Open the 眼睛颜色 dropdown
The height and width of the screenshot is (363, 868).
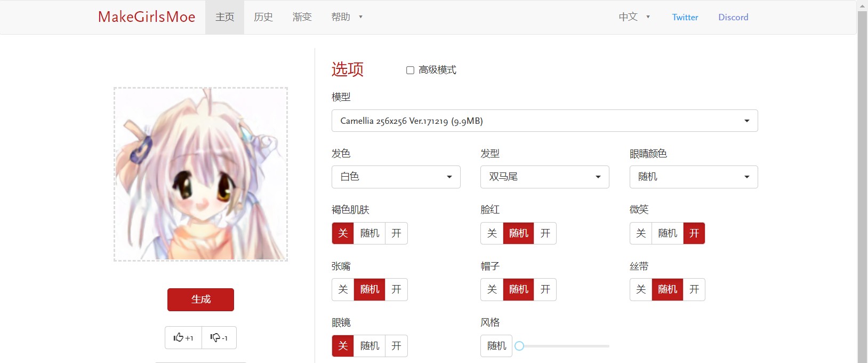(x=694, y=177)
